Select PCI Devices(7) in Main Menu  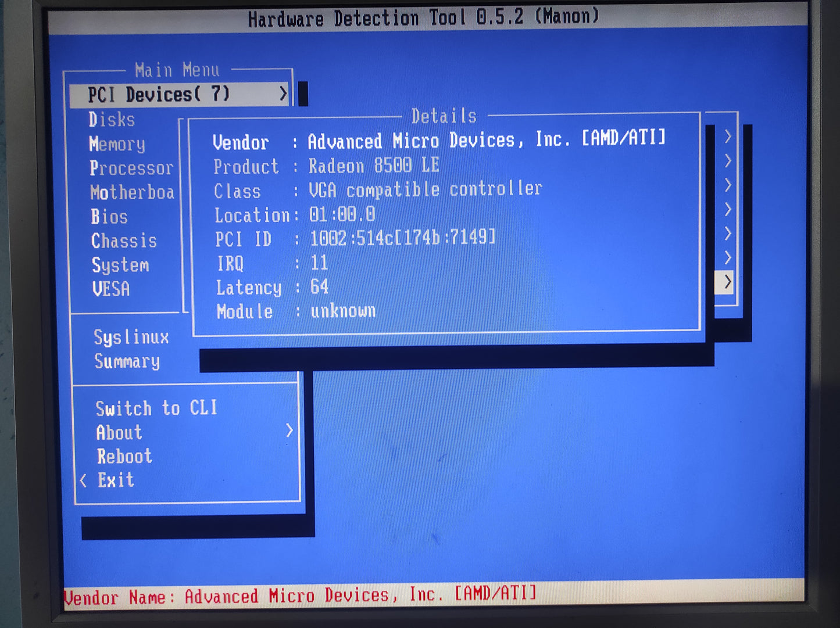(159, 94)
